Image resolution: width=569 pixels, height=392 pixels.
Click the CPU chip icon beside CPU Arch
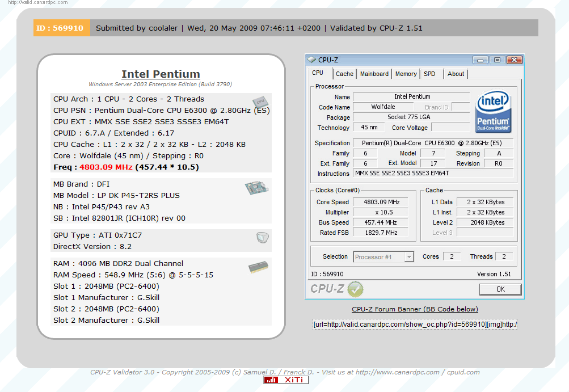[x=260, y=102]
